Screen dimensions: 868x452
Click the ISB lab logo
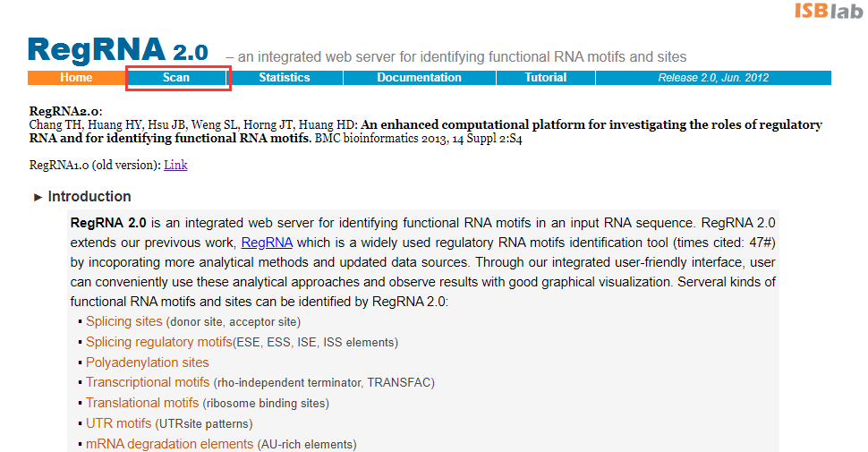[828, 12]
